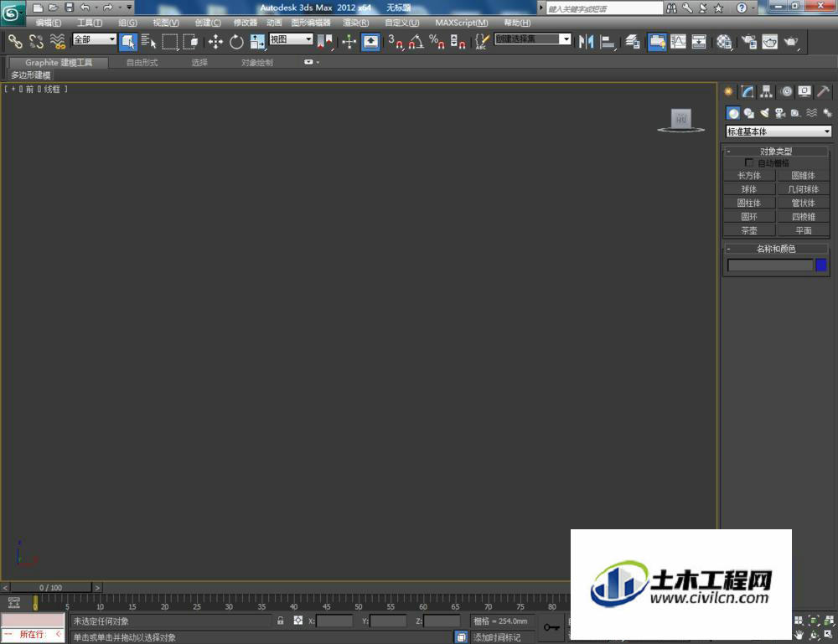Screen dimensions: 838x644
Task: Open the Curve Editor
Action: click(x=678, y=41)
